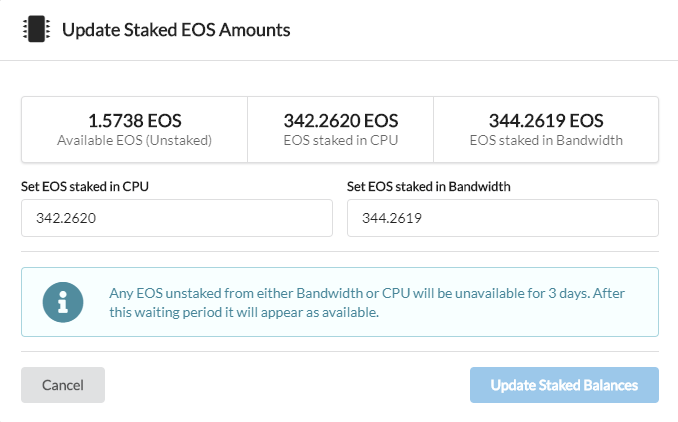678x422 pixels.
Task: Click the 1.5738 EOS value
Action: click(x=134, y=120)
